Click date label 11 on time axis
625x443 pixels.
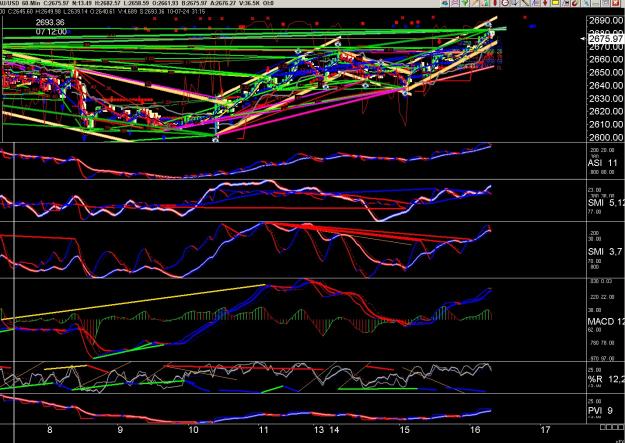(263, 430)
